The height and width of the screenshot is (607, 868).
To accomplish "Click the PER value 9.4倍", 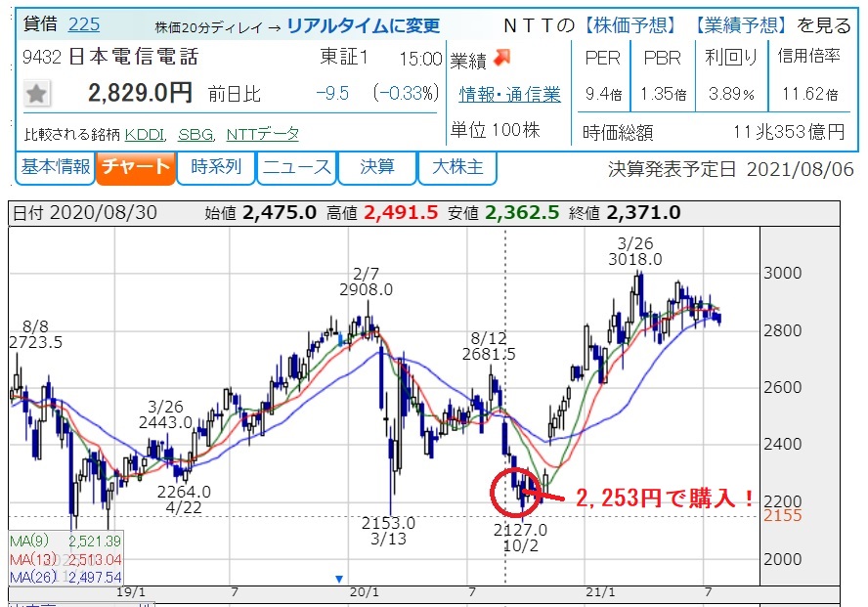I will tap(603, 94).
